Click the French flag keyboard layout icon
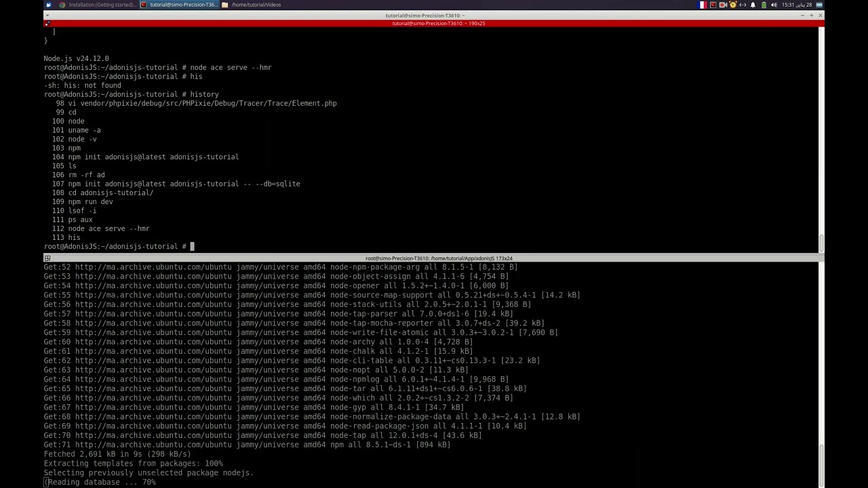The height and width of the screenshot is (488, 868). (x=703, y=5)
